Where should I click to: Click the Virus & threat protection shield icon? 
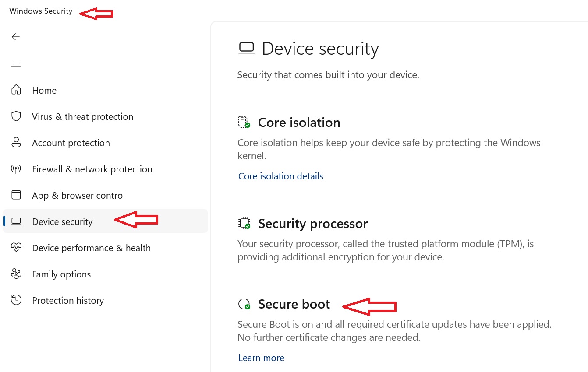16,116
